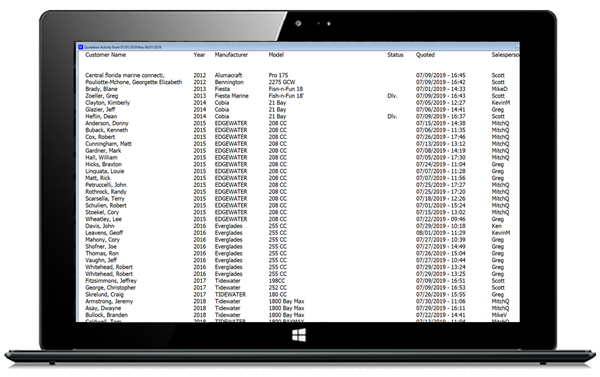This screenshot has width=600, height=377.
Task: Click the Quoted column header
Action: pos(425,55)
